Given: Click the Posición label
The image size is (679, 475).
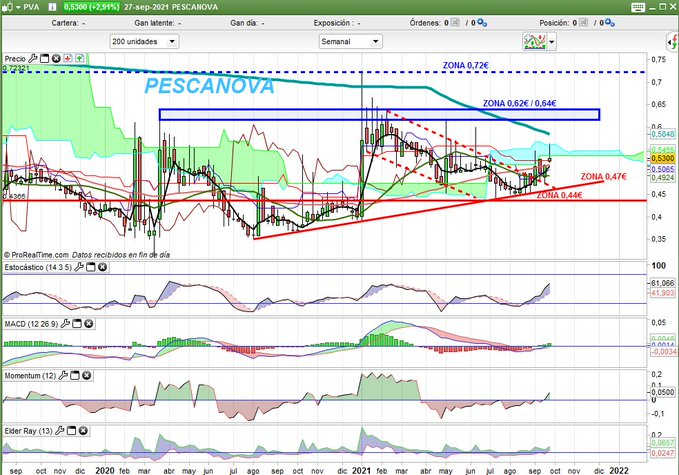Looking at the screenshot, I should 554,23.
